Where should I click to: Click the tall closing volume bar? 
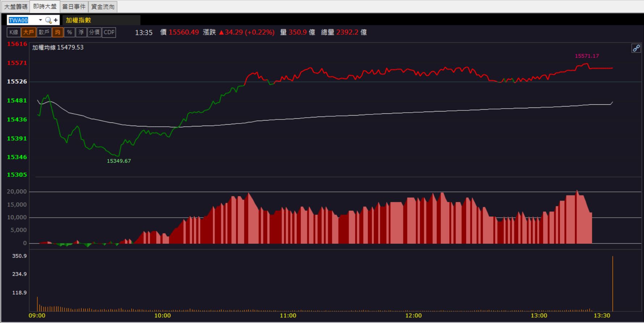pyautogui.click(x=612, y=284)
